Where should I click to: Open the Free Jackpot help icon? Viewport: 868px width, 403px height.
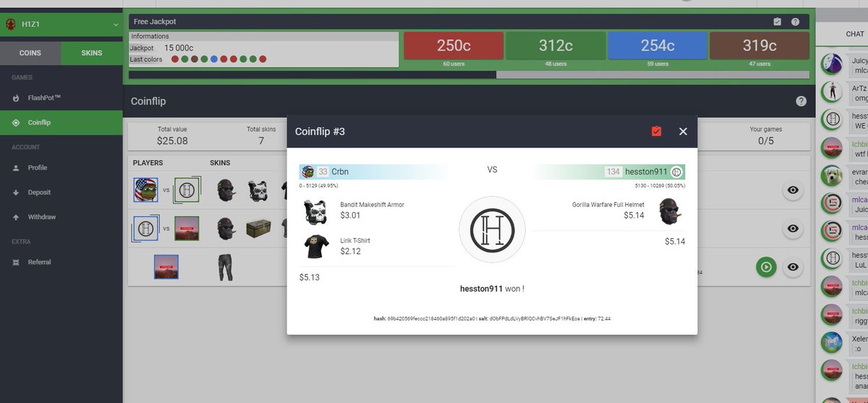coord(795,22)
